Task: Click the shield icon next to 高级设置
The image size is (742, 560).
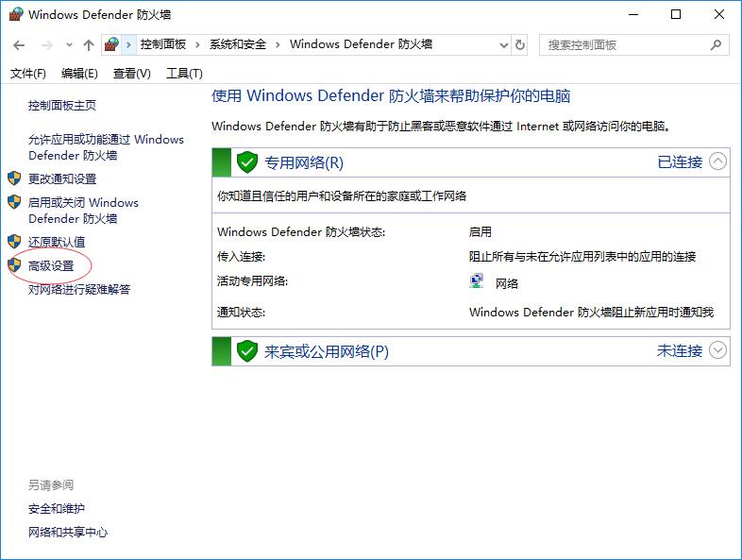Action: click(14, 265)
